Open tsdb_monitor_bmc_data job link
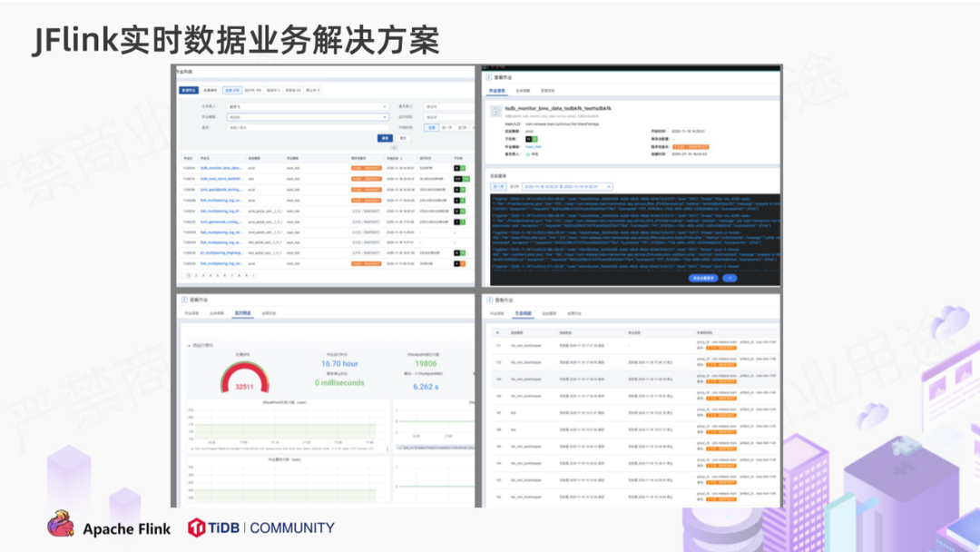 220,168
